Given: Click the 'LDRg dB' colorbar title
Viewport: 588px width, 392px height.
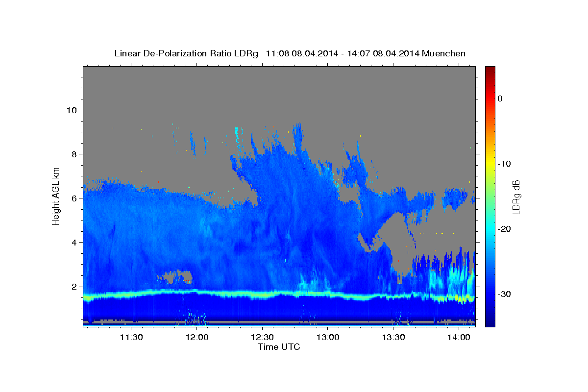Looking at the screenshot, I should click(516, 196).
